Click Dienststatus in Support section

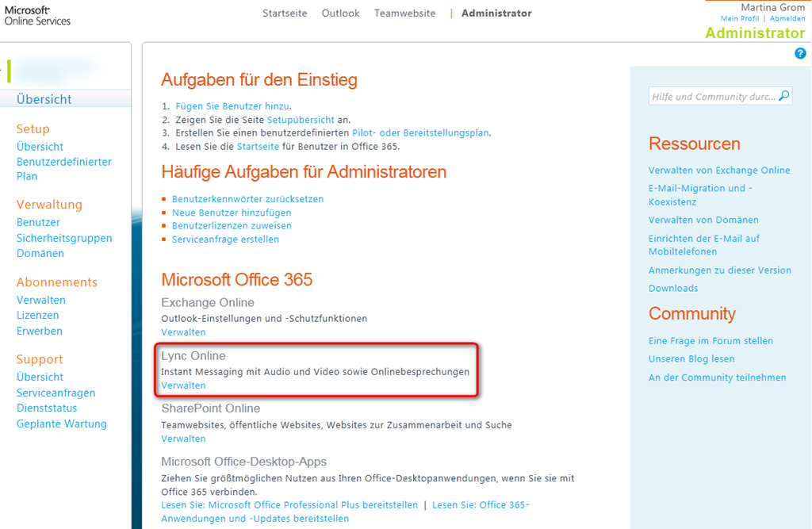pyautogui.click(x=47, y=408)
